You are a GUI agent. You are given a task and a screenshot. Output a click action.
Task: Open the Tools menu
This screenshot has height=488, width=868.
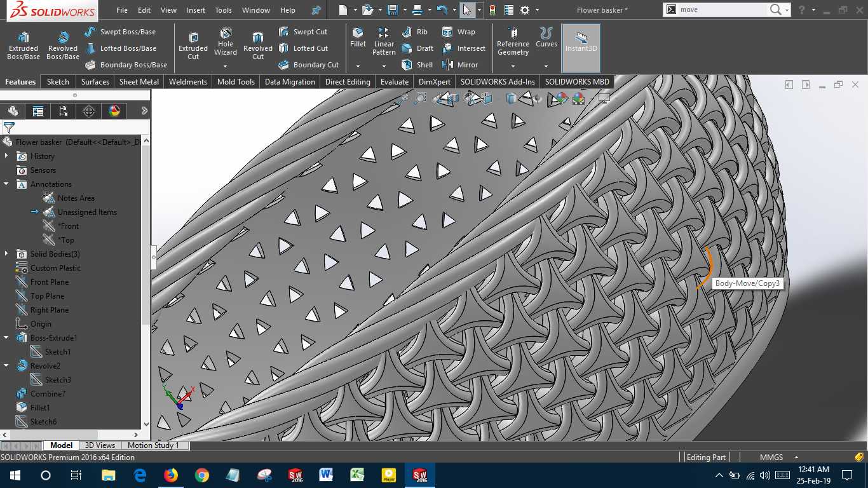224,10
